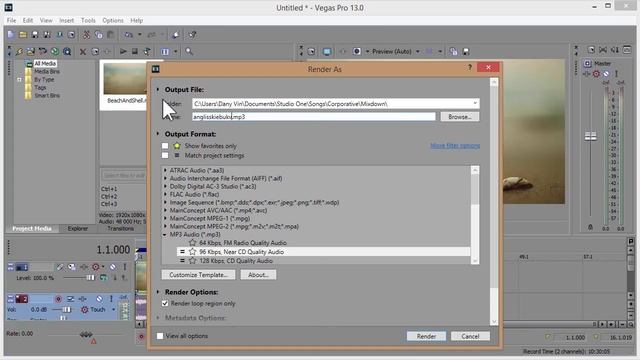The height and width of the screenshot is (360, 640).
Task: Uncheck Render loop region only
Action: pyautogui.click(x=165, y=303)
